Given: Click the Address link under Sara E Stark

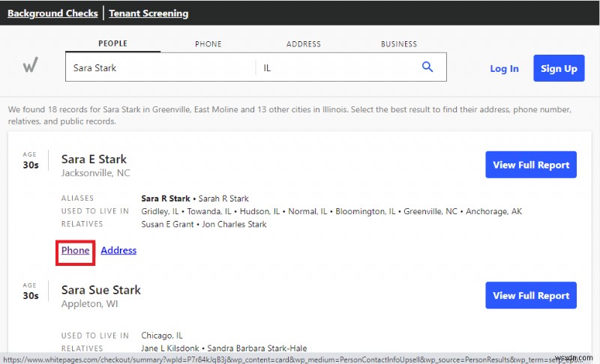Looking at the screenshot, I should (x=118, y=250).
